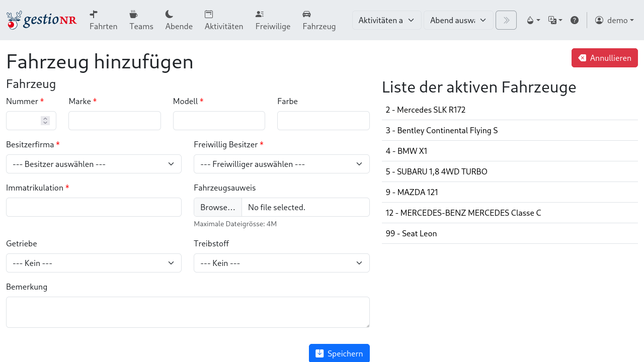The height and width of the screenshot is (362, 644).
Task: Click the Fahrzeug car icon
Action: click(307, 14)
